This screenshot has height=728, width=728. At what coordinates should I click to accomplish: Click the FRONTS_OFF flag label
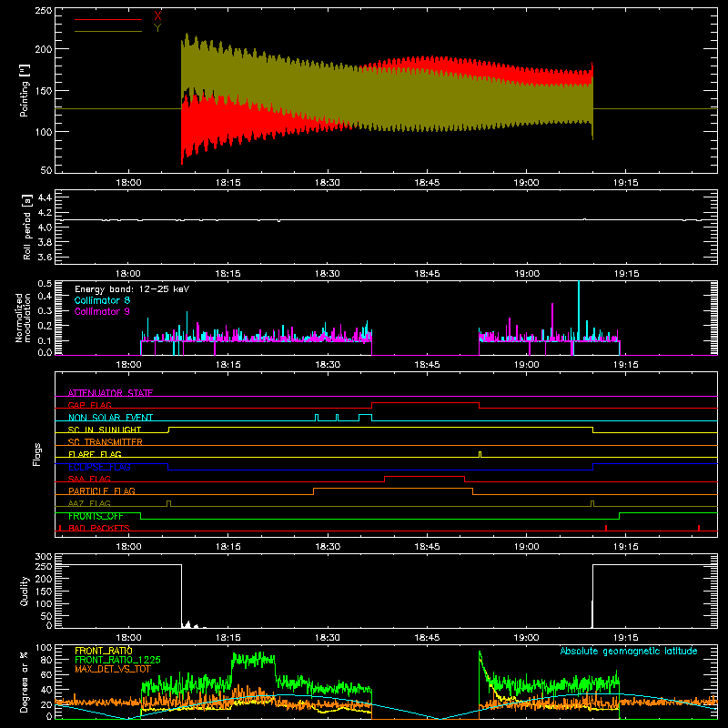96,516
